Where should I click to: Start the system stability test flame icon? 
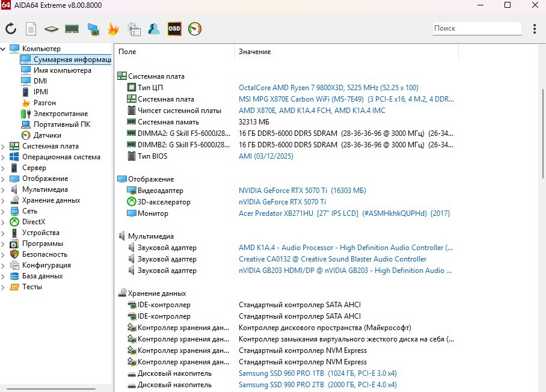click(x=113, y=28)
